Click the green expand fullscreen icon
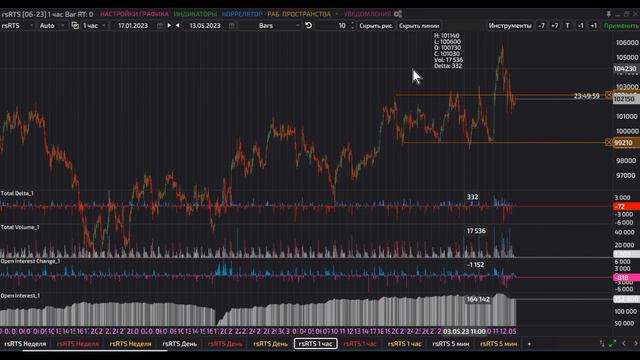This screenshot has width=640, height=360. click(612, 344)
